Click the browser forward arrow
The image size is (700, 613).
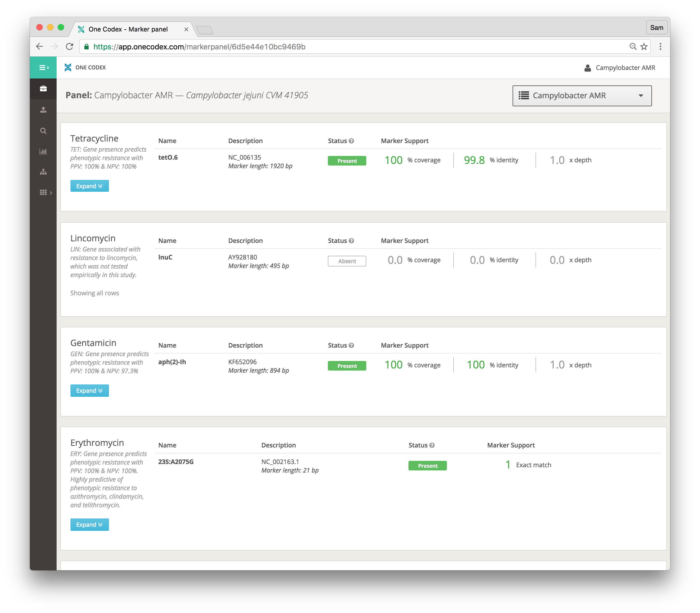[54, 46]
